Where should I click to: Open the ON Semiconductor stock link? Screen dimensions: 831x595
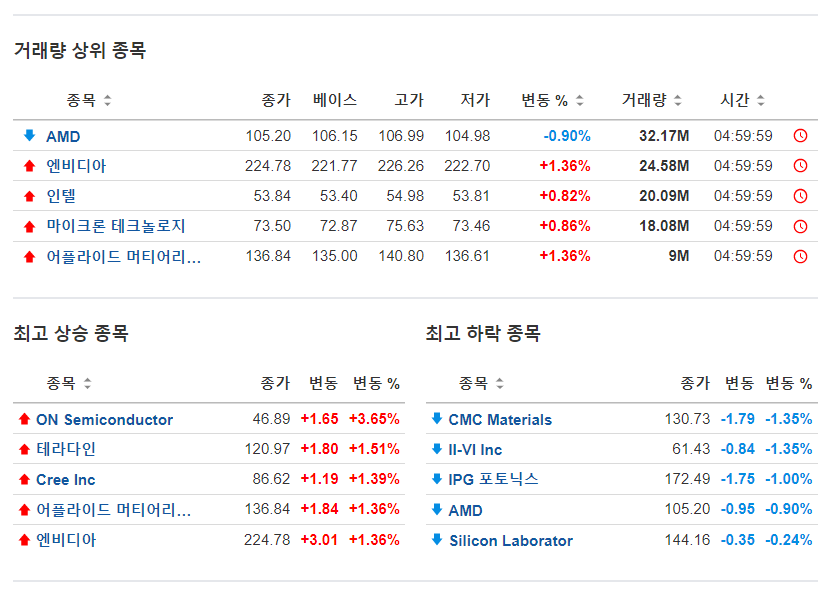pos(104,420)
